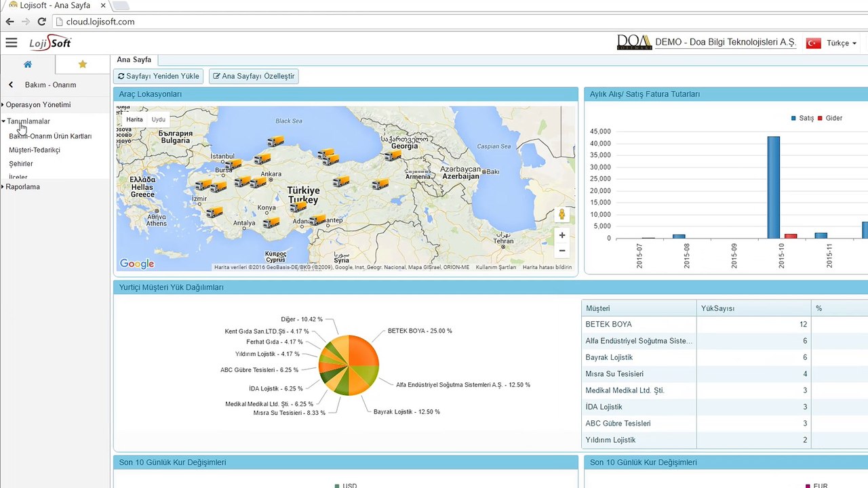Viewport: 868px width, 488px height.
Task: Open the hamburger main menu
Action: 11,43
